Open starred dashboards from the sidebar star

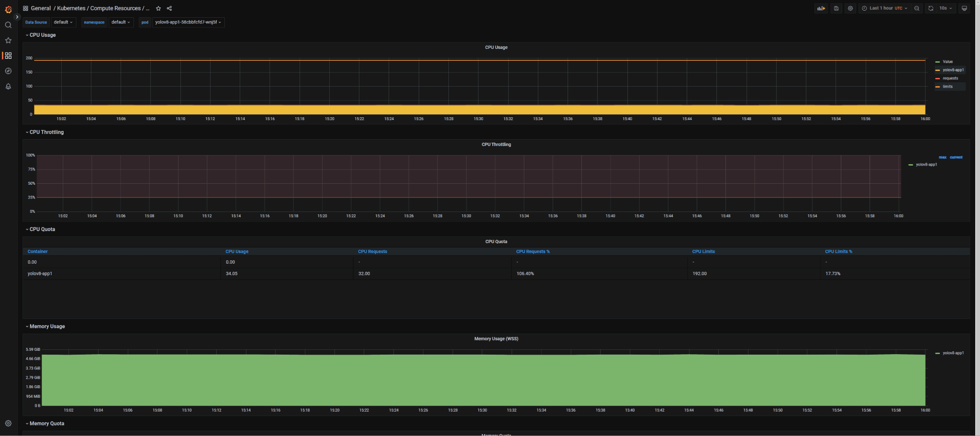click(8, 40)
